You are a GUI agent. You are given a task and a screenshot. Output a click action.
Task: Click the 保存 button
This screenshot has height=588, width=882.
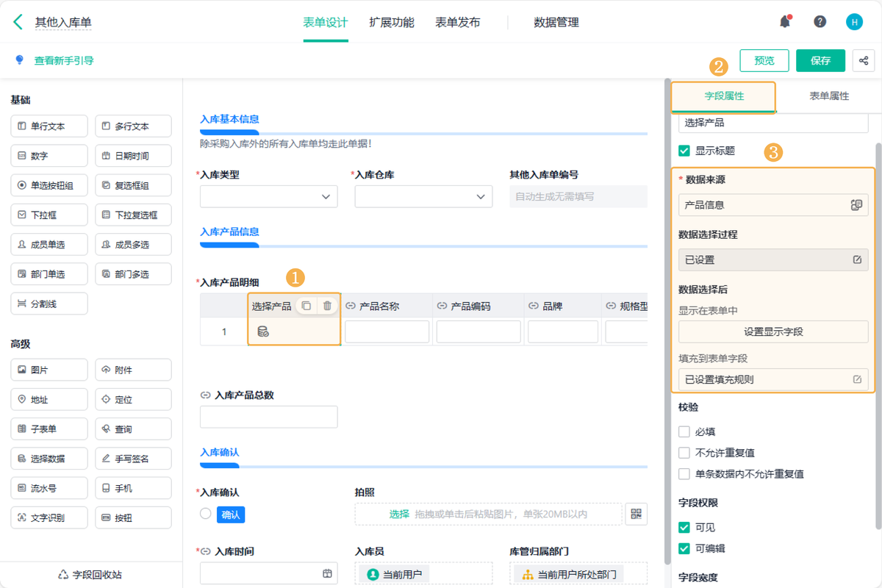(820, 61)
